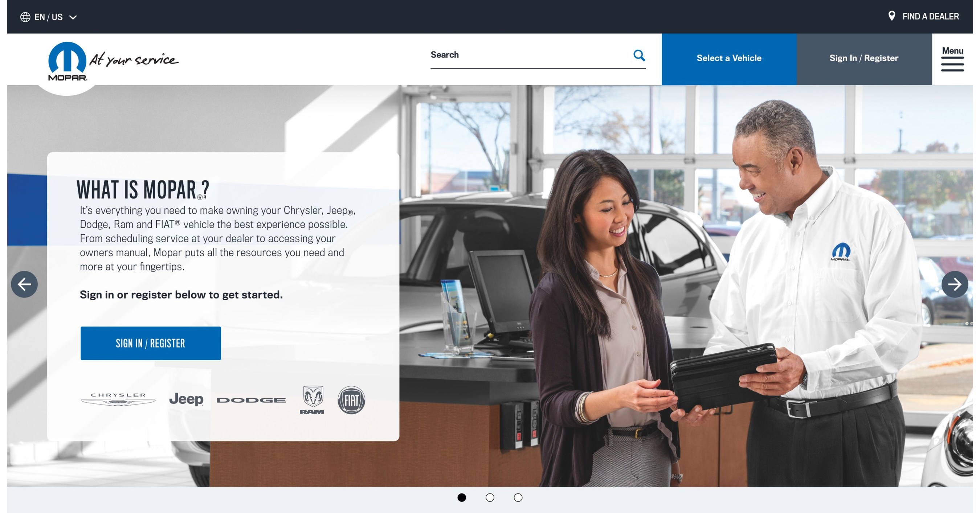Click the globe icon next to EN/US
Viewport: 980px width, 513px height.
[25, 16]
